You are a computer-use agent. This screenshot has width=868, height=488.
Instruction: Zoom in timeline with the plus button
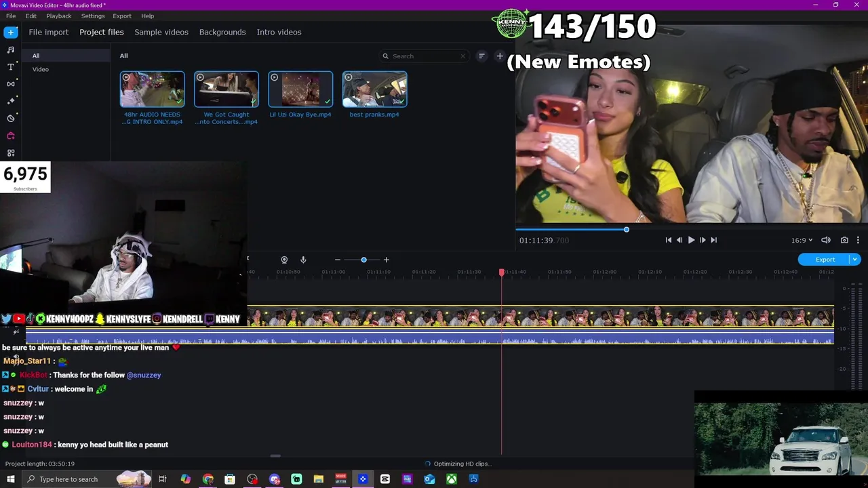(387, 260)
